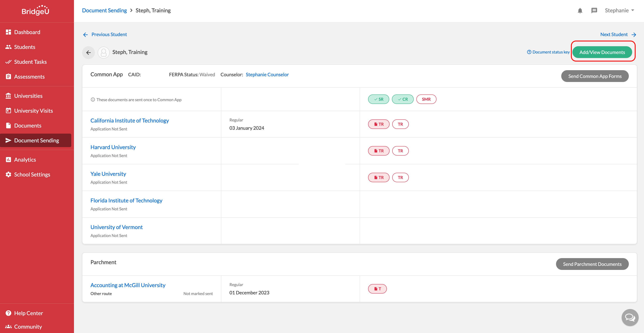Click outlined TR badge for California Institute
Screen dimensions: 644x333
click(400, 124)
